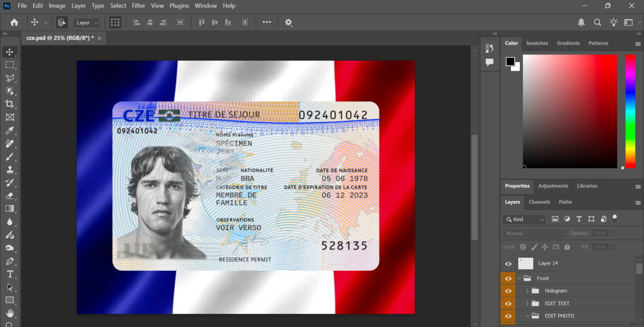The height and width of the screenshot is (327, 644).
Task: Toggle visibility of Layer 14
Action: coord(508,263)
